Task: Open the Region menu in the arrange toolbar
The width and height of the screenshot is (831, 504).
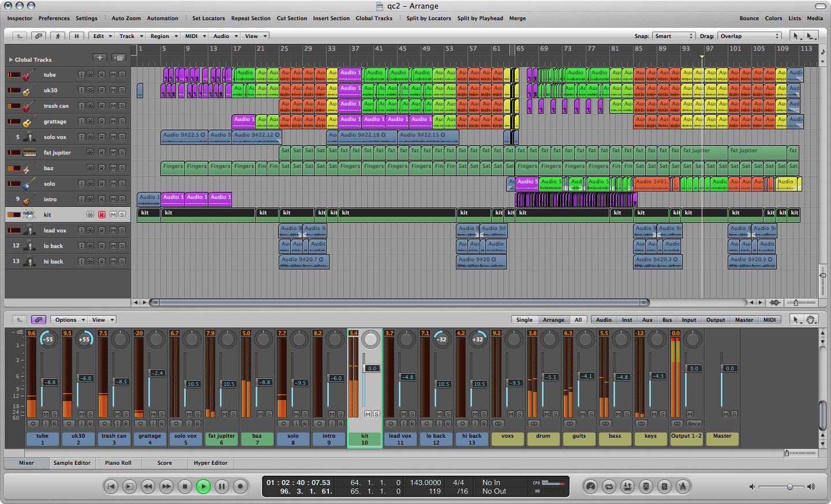Action: pyautogui.click(x=163, y=36)
